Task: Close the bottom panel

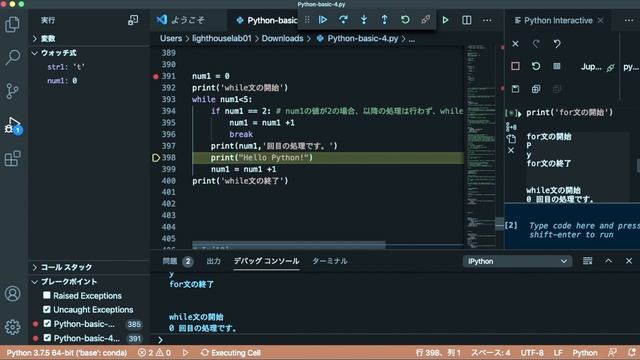Action: [x=629, y=261]
